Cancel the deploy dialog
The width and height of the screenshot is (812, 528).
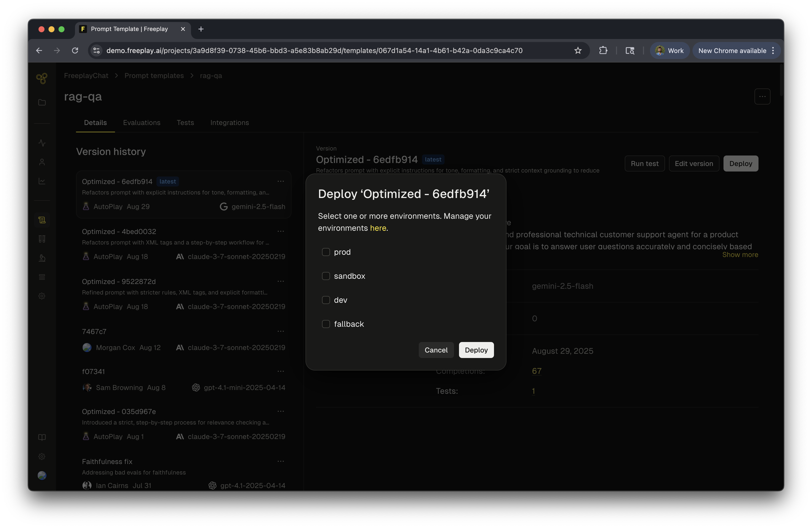click(436, 350)
